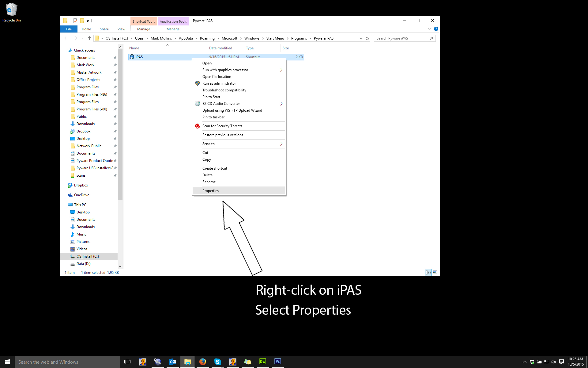Switch to the View ribbon tab

click(121, 29)
